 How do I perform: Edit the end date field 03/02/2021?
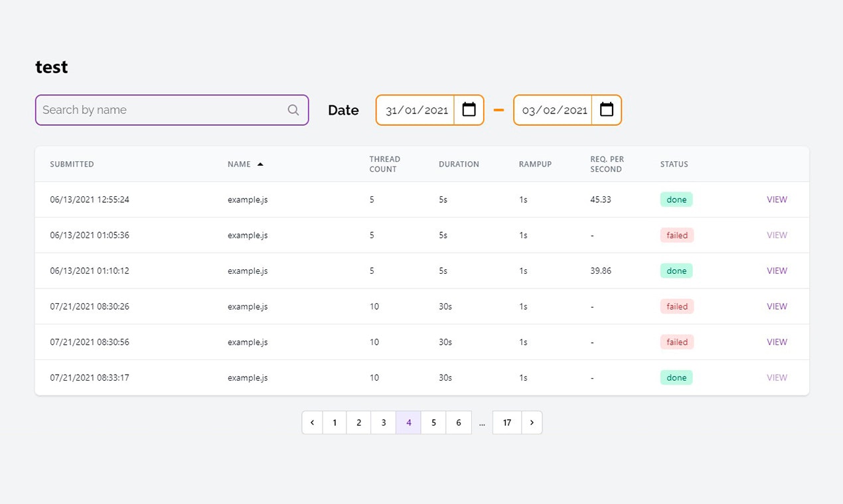(554, 110)
